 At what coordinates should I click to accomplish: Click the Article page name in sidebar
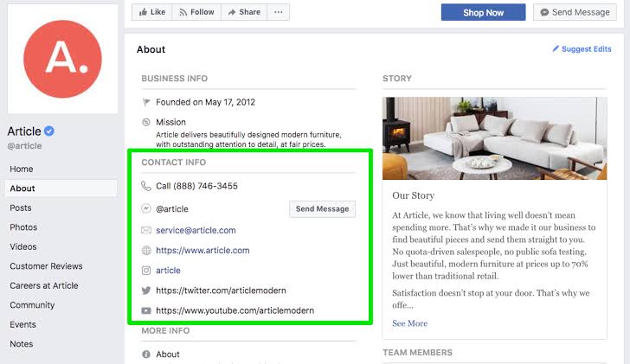[24, 131]
